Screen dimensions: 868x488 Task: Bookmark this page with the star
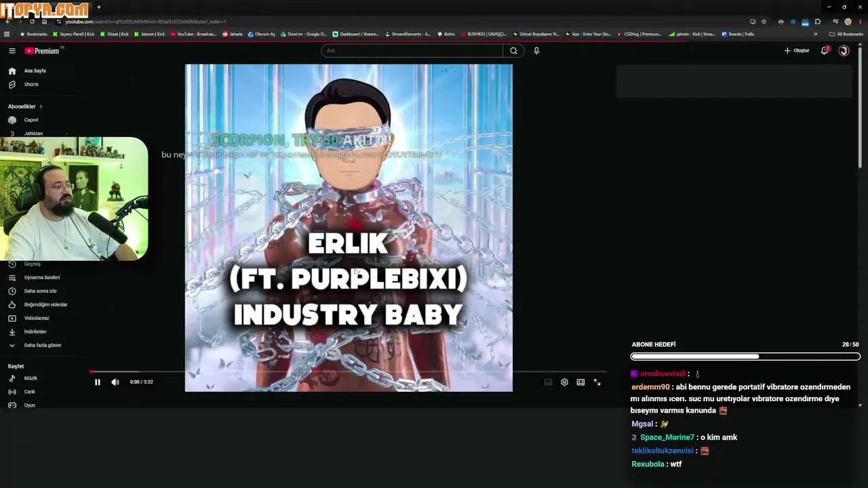coord(764,22)
